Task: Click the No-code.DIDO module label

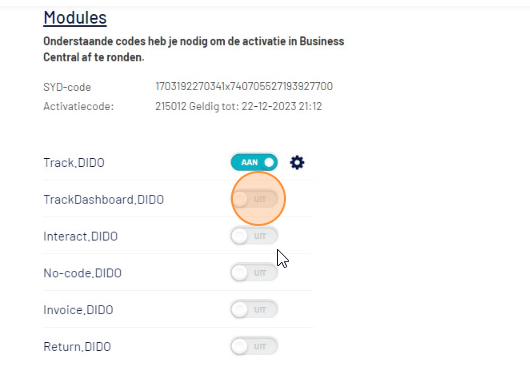Action: 82,273
